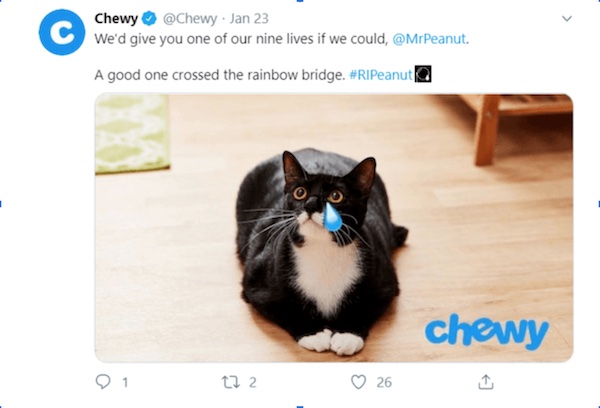This screenshot has height=408, width=600.
Task: Open the crying cat photo
Action: [334, 228]
